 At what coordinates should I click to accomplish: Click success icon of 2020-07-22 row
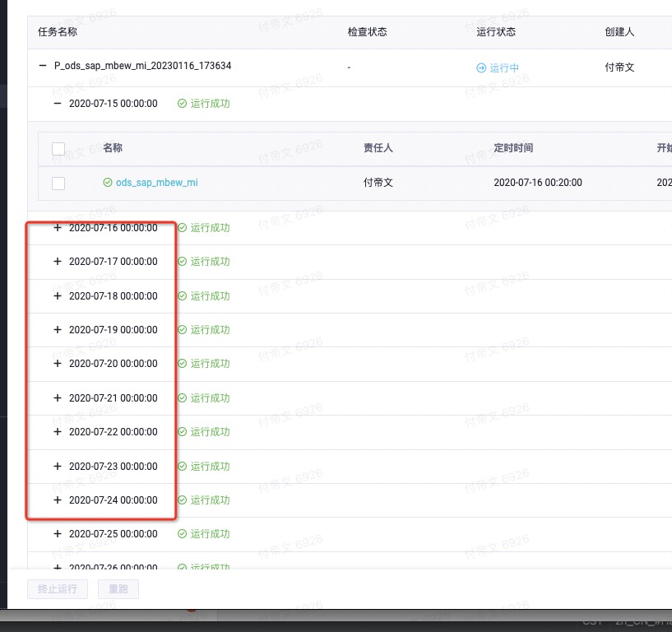(x=182, y=431)
